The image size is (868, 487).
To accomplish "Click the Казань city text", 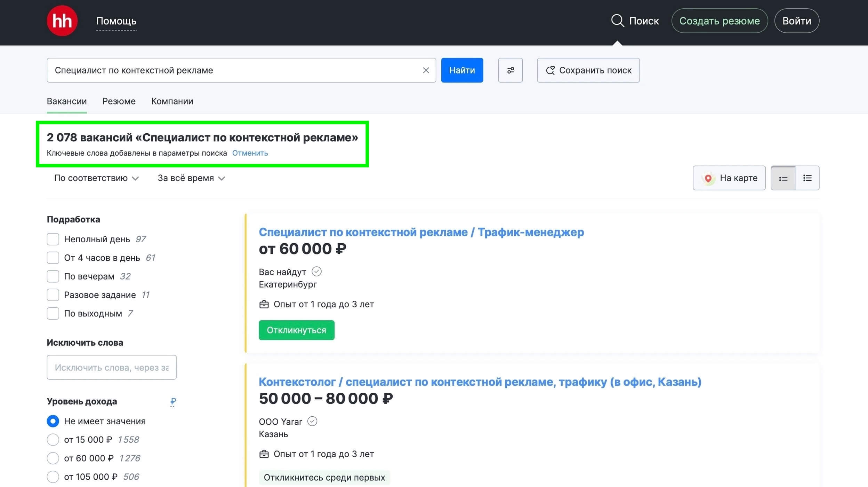I will [x=273, y=434].
